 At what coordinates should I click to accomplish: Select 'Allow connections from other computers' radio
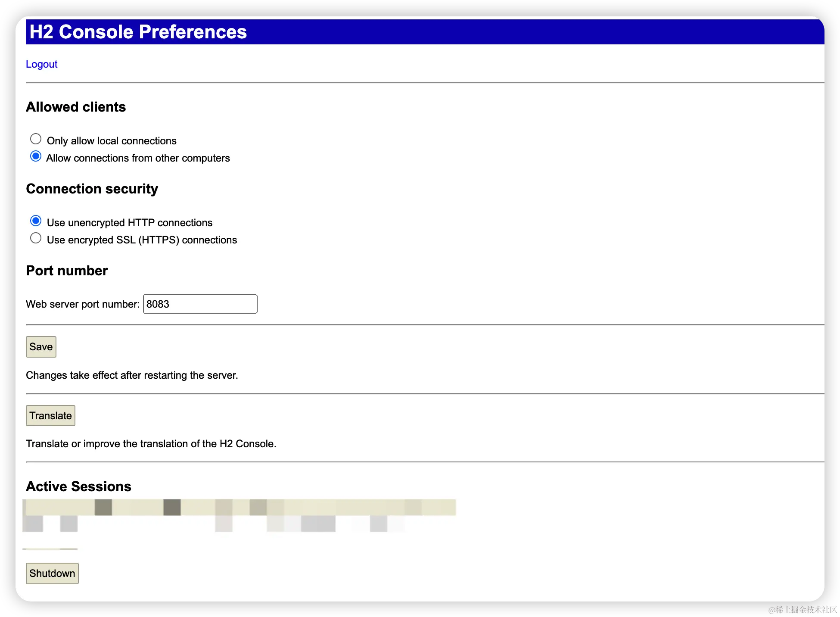(36, 156)
